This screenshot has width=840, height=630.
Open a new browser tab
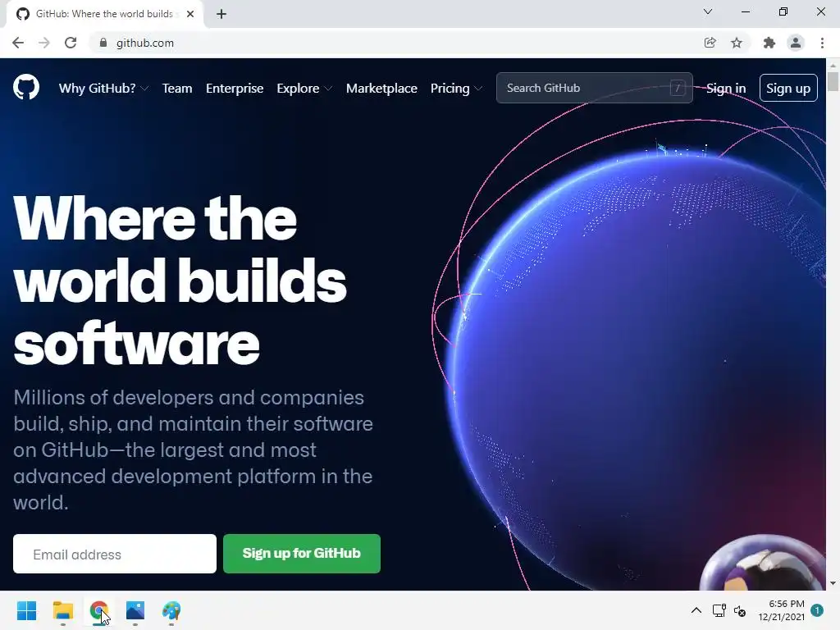[x=221, y=14]
